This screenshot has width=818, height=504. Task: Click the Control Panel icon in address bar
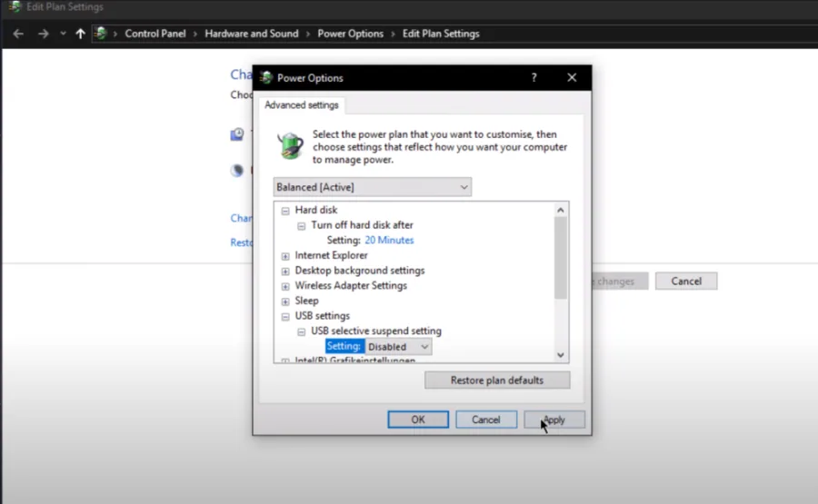click(101, 34)
